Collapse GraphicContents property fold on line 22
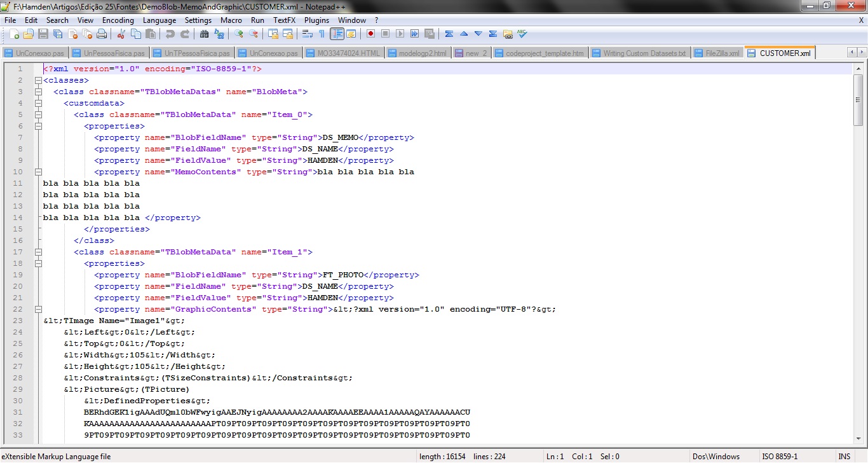The height and width of the screenshot is (463, 868). [x=38, y=309]
